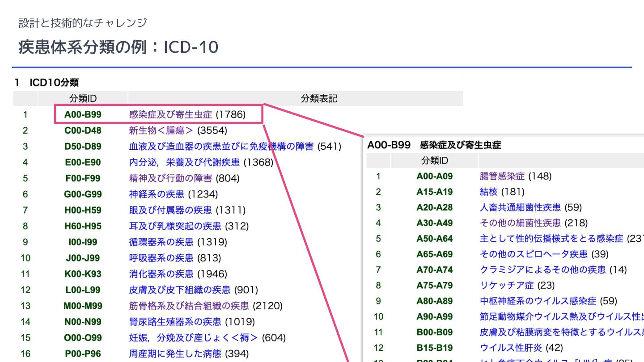Open ウイルス性肝炎 (42) link
The width and height of the screenshot is (644, 362).
point(521,348)
